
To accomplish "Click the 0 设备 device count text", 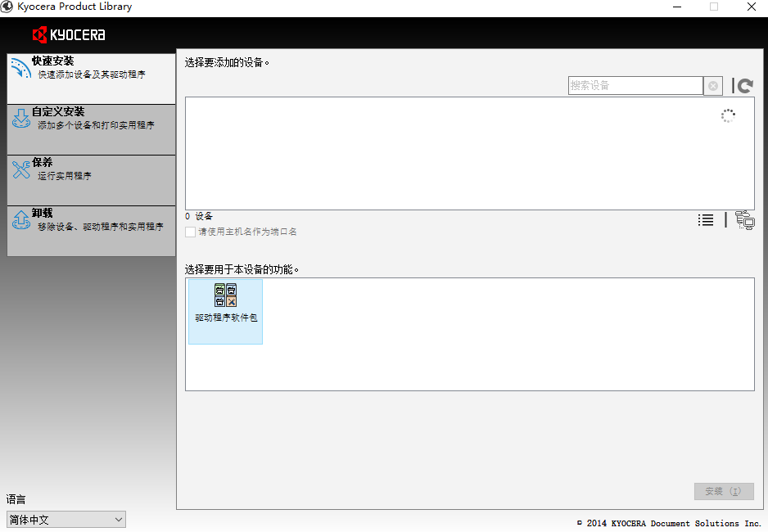I will click(x=199, y=216).
